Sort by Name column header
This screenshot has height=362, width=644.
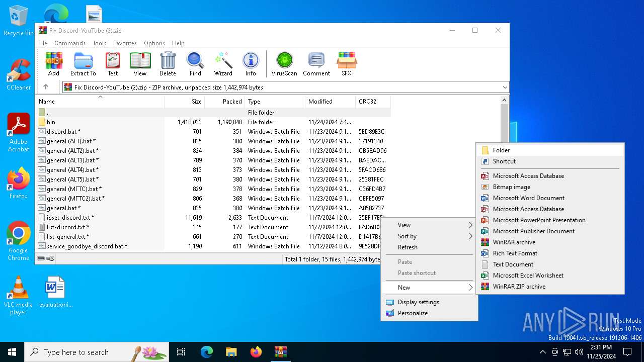(100, 102)
